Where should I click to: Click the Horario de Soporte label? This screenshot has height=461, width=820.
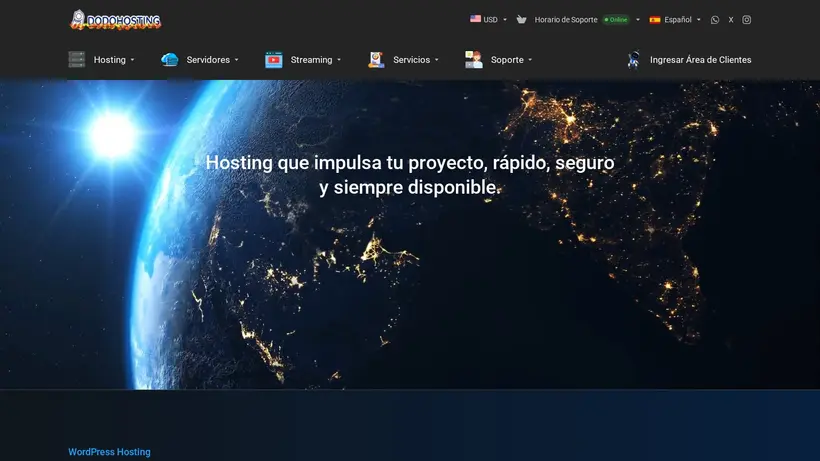(565, 20)
